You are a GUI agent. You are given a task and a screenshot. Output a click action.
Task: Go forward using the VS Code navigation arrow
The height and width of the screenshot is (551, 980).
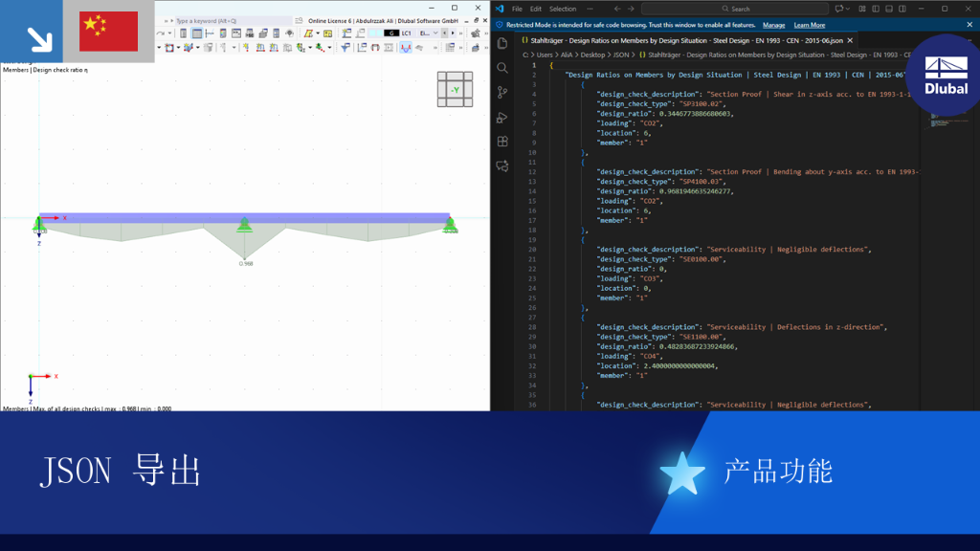coord(631,9)
